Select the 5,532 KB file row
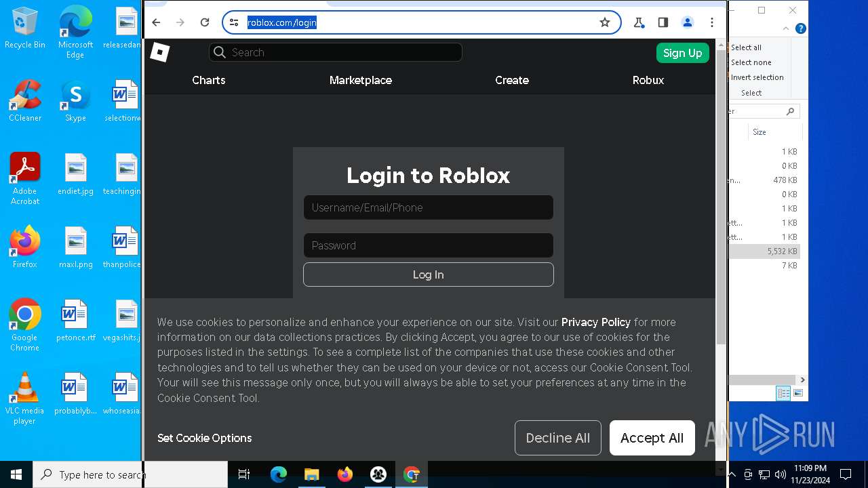Image resolution: width=868 pixels, height=488 pixels. (x=765, y=251)
